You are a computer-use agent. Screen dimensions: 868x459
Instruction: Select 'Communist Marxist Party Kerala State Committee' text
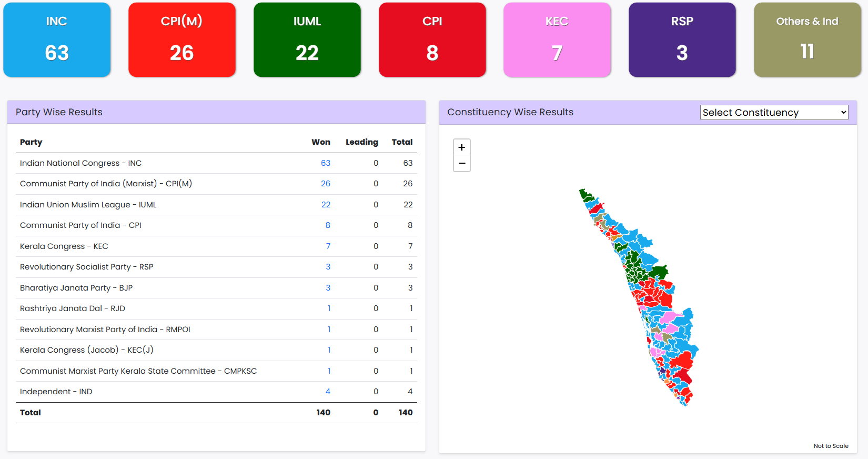118,371
